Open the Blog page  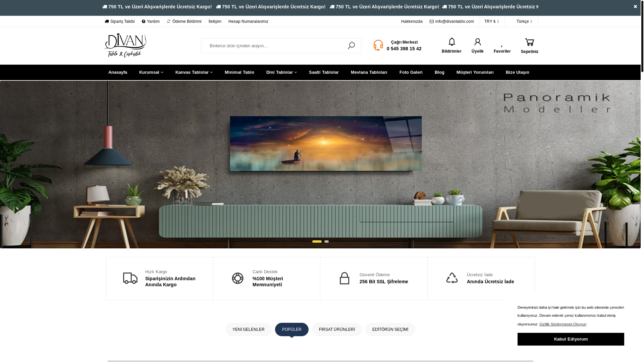tap(439, 72)
